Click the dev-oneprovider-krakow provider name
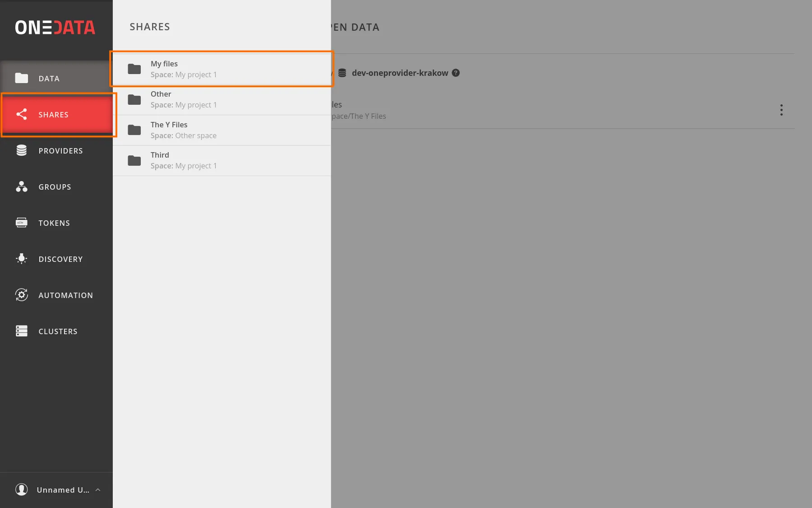This screenshot has height=508, width=812. tap(400, 73)
